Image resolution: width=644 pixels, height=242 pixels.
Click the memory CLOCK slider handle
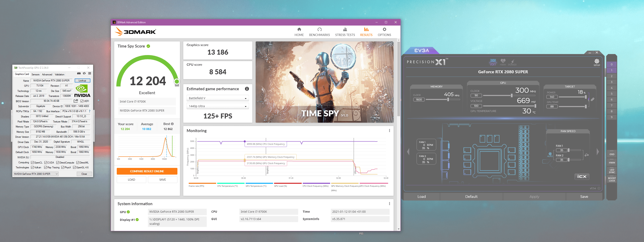(x=448, y=99)
